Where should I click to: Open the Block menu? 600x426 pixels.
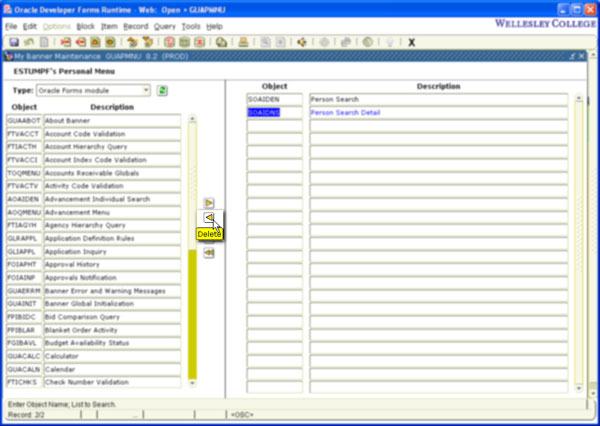click(x=85, y=26)
